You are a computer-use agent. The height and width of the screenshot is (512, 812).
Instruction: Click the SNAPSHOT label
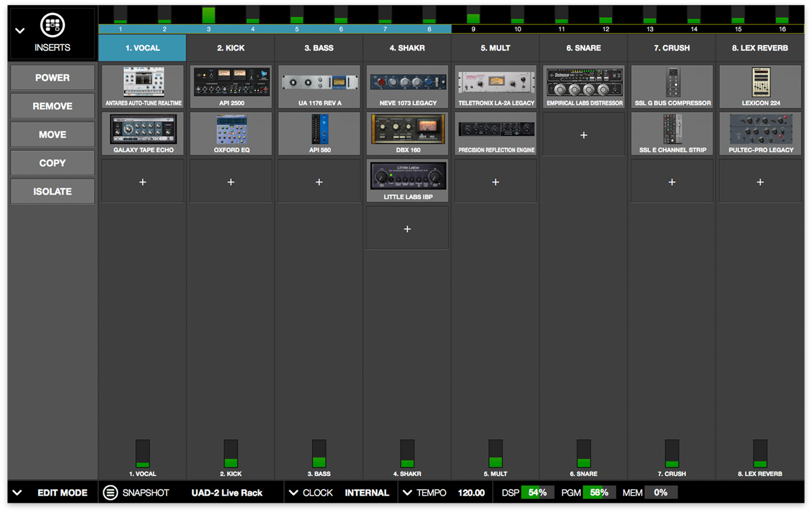pos(146,493)
